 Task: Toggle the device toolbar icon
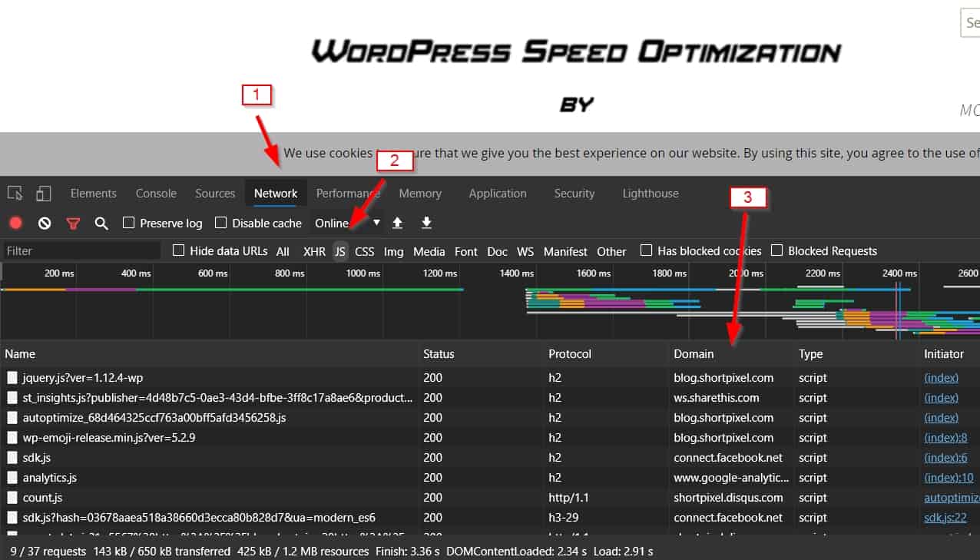(44, 194)
